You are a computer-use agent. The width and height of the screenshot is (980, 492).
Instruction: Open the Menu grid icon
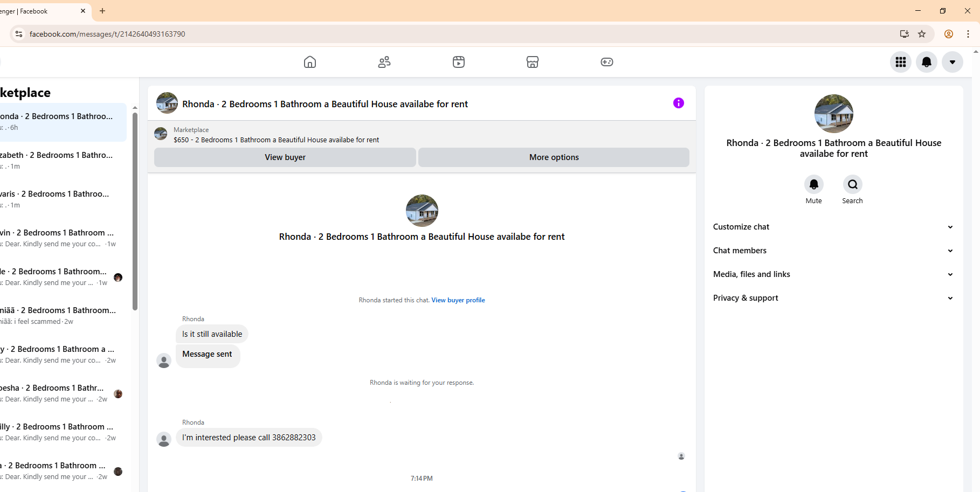[x=901, y=62]
